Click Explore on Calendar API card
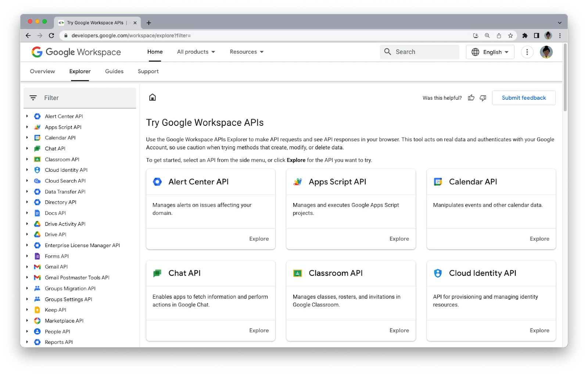The width and height of the screenshot is (588, 374). 539,239
